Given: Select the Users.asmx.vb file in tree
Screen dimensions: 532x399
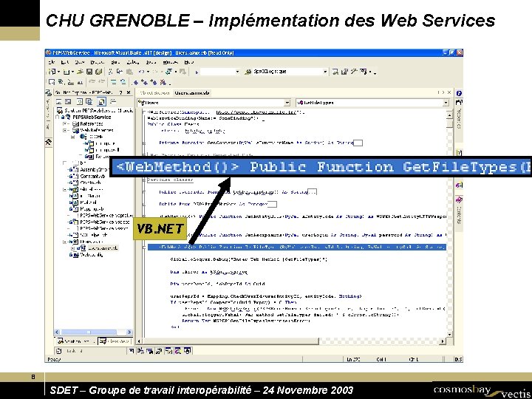Looking at the screenshot, I should [103, 248].
